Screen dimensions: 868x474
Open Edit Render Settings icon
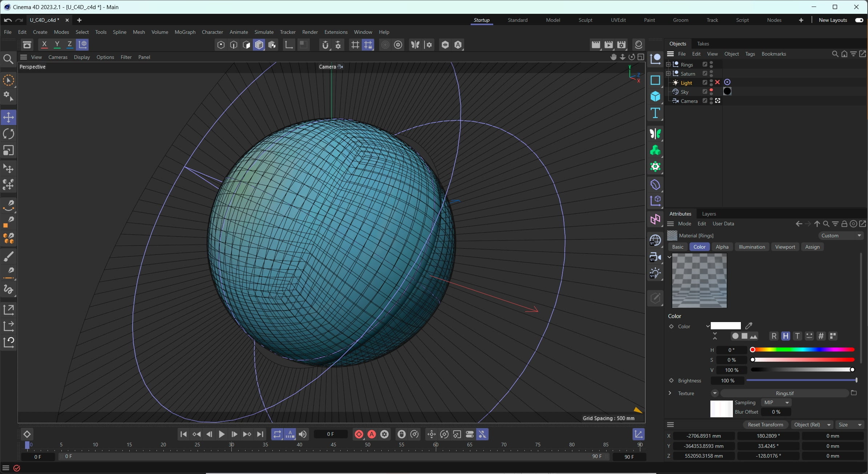(x=621, y=45)
